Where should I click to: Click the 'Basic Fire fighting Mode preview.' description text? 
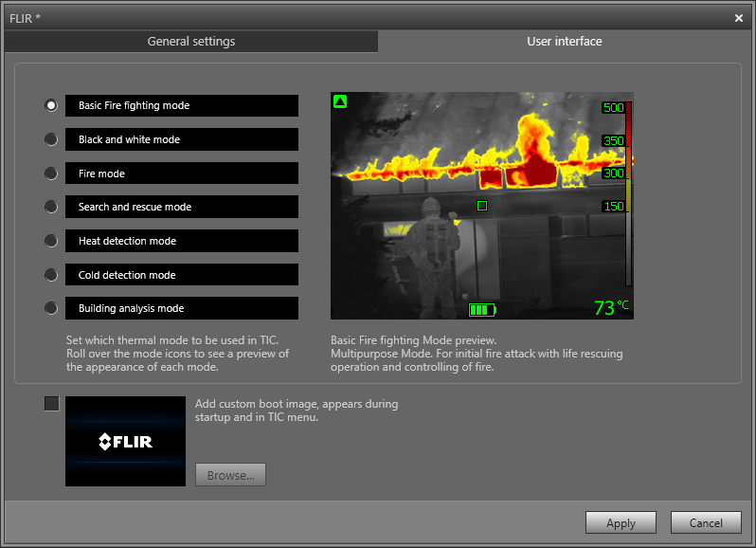point(413,340)
